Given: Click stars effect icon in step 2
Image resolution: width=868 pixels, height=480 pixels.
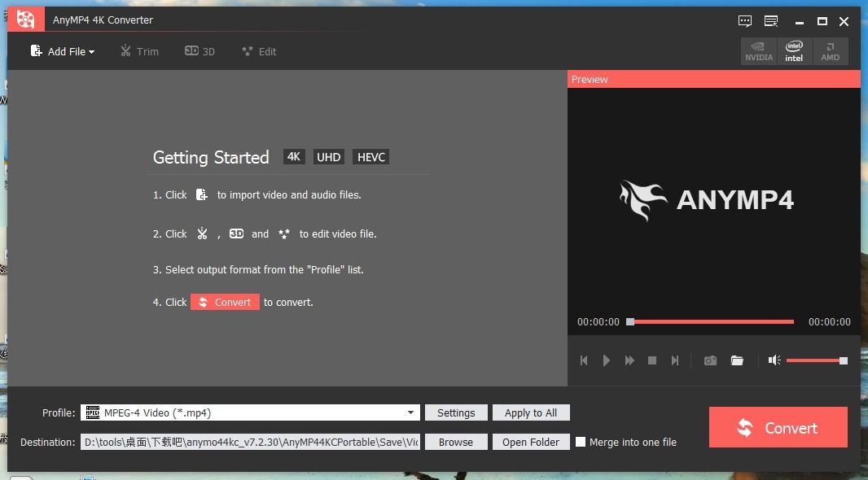Looking at the screenshot, I should pyautogui.click(x=284, y=234).
